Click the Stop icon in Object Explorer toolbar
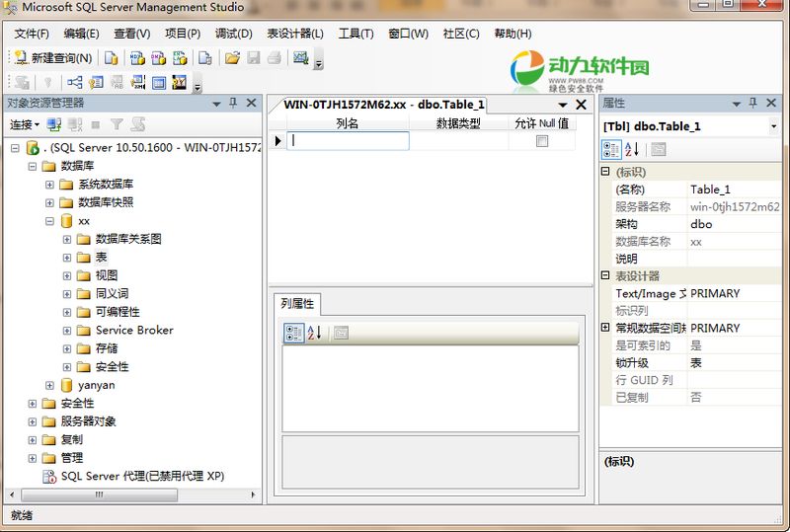The height and width of the screenshot is (532, 790). coord(96,124)
